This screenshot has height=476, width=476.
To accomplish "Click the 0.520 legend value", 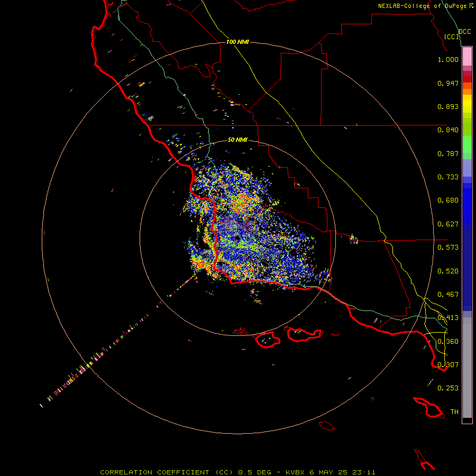I will (448, 271).
